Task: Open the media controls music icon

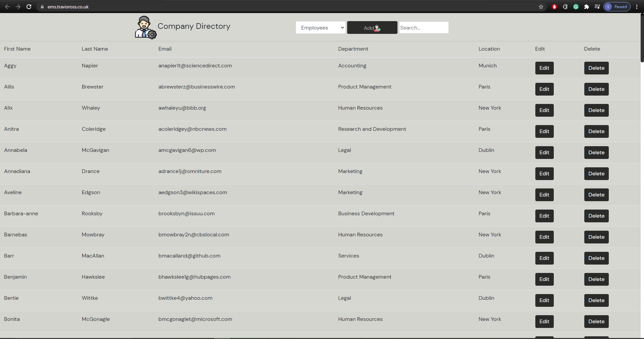Action: coord(597,7)
